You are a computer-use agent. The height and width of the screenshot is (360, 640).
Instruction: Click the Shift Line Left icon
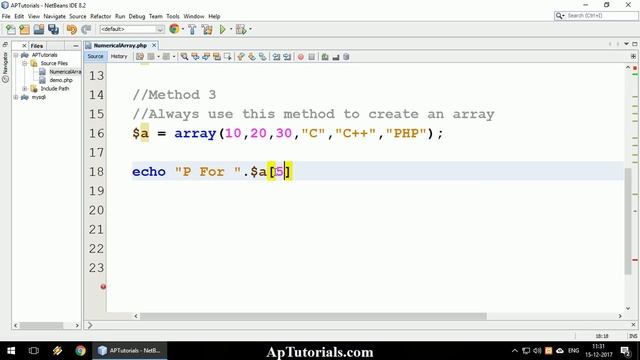276,57
